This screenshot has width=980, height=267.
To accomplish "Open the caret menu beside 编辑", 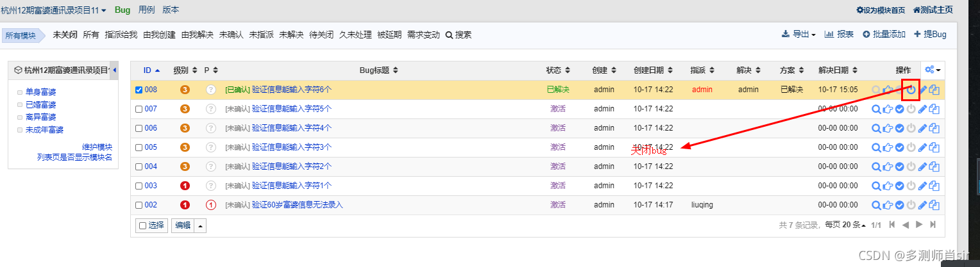I will [x=201, y=225].
